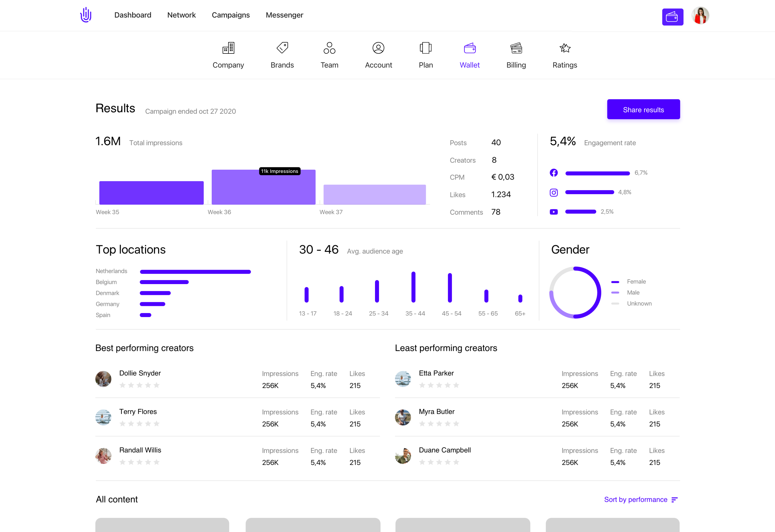Open the Company settings icon

pos(228,48)
